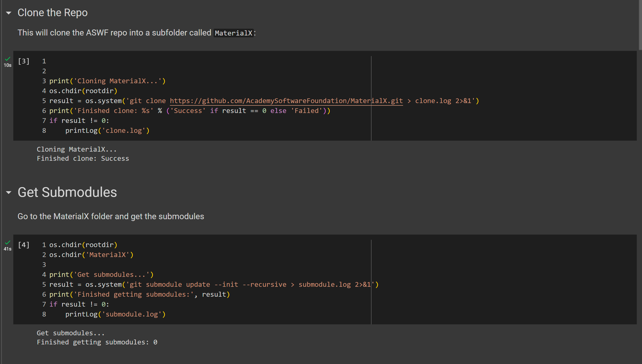Click the 'Go to the MaterialX folder' text
The width and height of the screenshot is (642, 364).
(111, 217)
